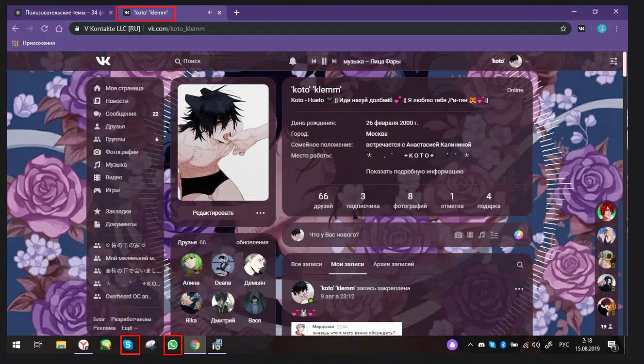
Task: Switch to Все записи tab
Action: pyautogui.click(x=307, y=264)
